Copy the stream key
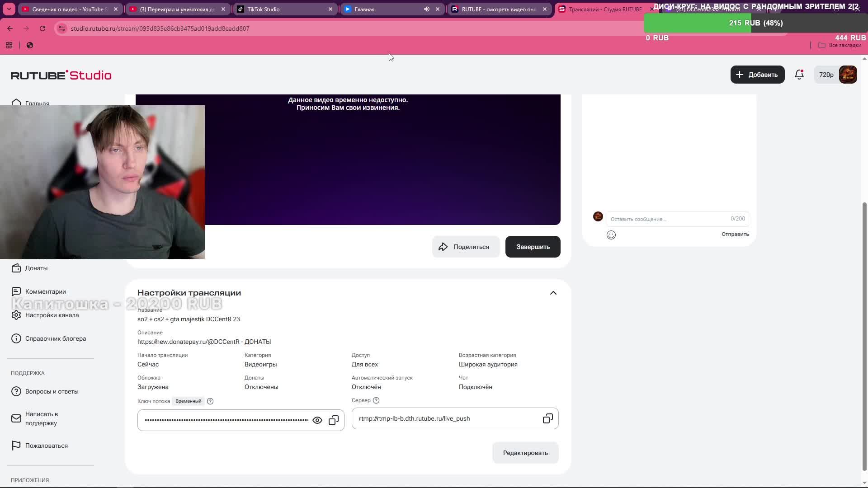The image size is (868, 488). [334, 420]
